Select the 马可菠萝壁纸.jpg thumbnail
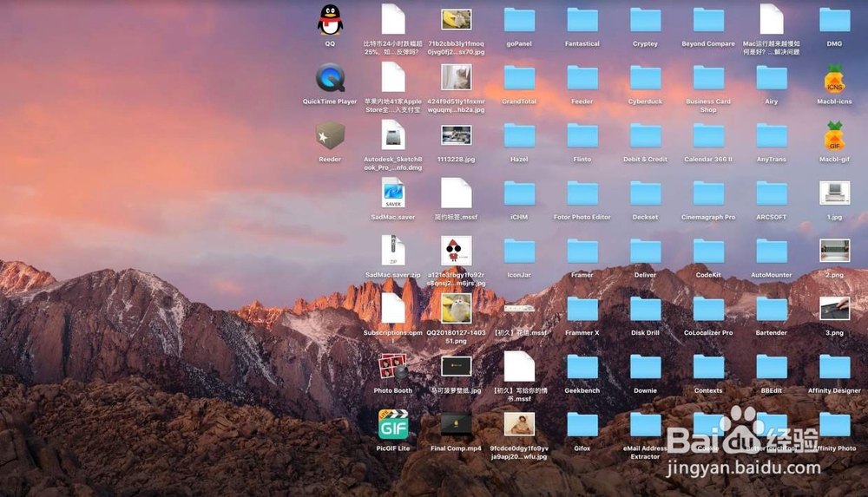This screenshot has height=497, width=868. click(457, 366)
